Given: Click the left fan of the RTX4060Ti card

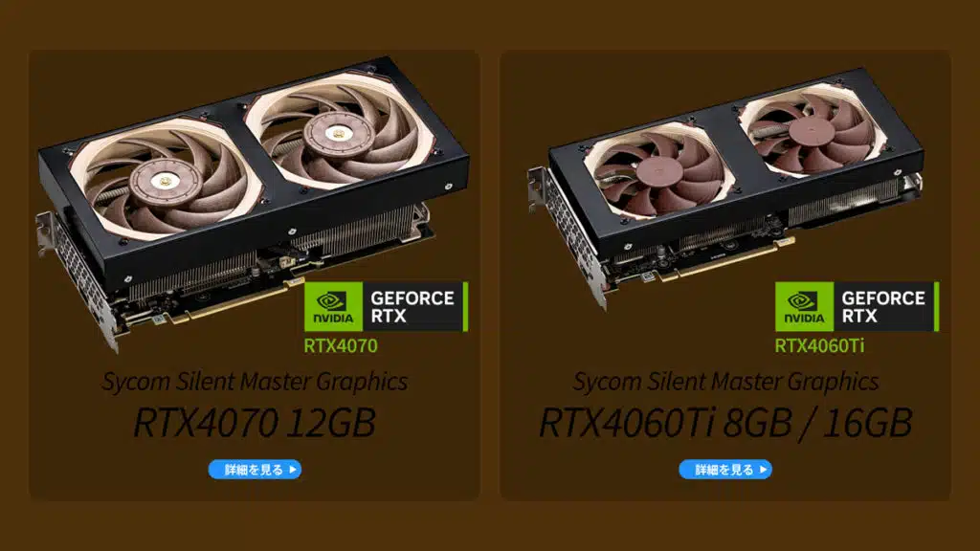Looking at the screenshot, I should pos(659,170).
